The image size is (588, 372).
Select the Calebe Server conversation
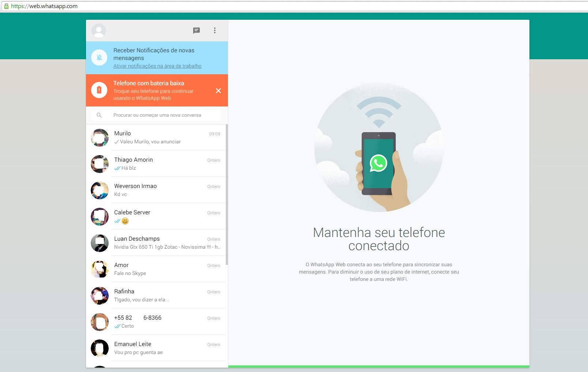pyautogui.click(x=156, y=216)
